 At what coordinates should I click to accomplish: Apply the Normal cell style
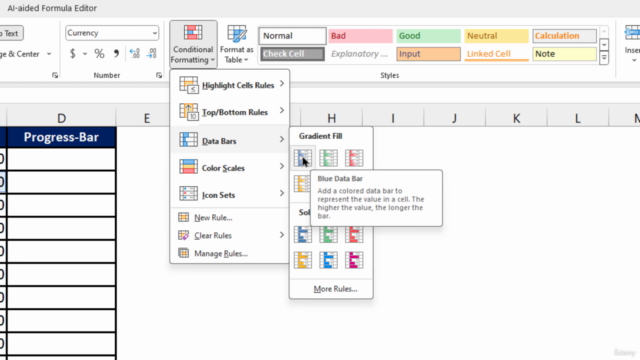292,36
